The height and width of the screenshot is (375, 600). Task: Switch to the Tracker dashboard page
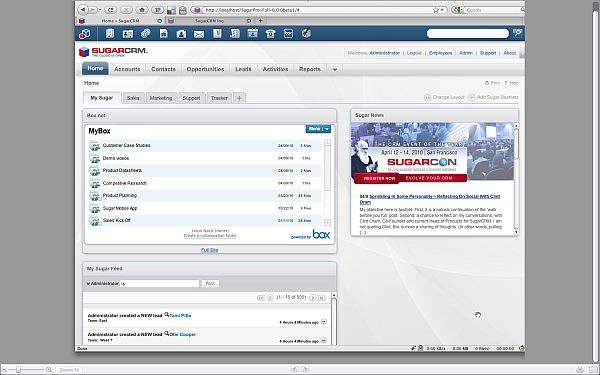tap(219, 98)
